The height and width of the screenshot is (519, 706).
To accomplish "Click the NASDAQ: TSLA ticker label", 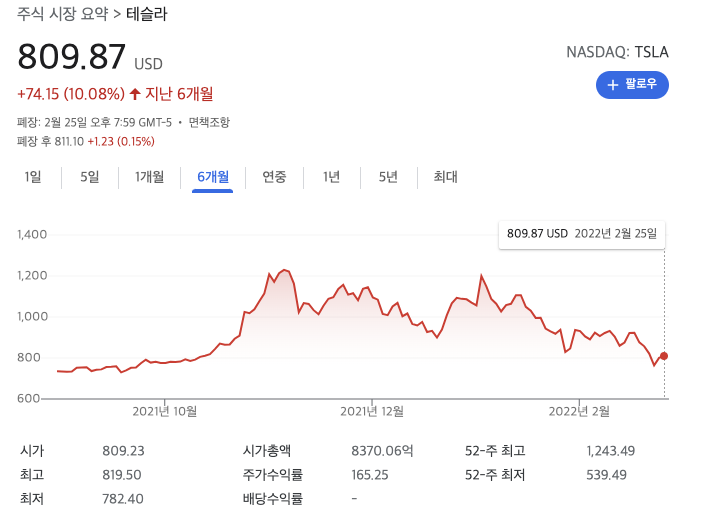I will 617,52.
